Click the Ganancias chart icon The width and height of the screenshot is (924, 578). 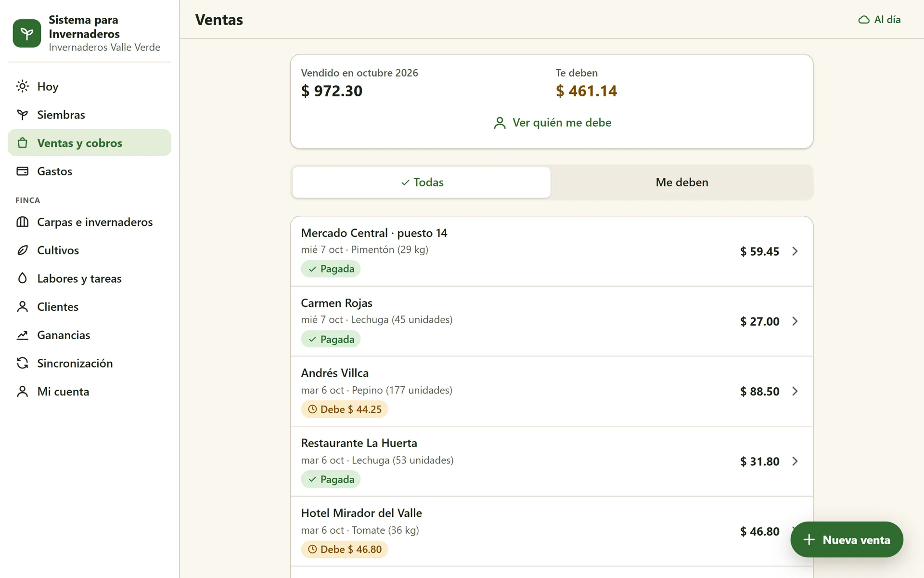pyautogui.click(x=22, y=335)
